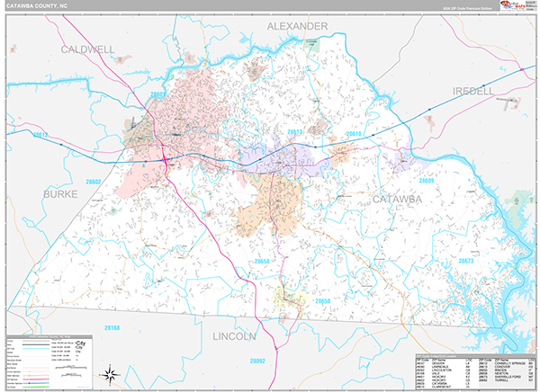Click the purple-shaded Conover city area
540x392 pixels.
click(286, 158)
